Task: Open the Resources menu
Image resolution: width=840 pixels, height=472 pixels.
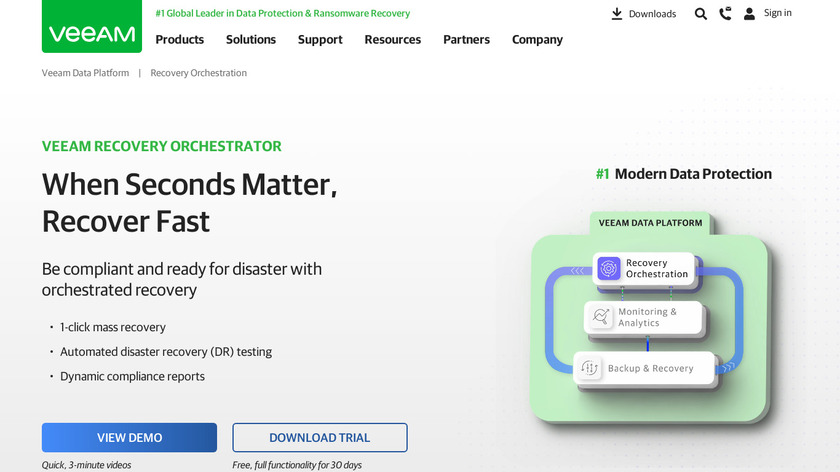Action: [x=393, y=40]
